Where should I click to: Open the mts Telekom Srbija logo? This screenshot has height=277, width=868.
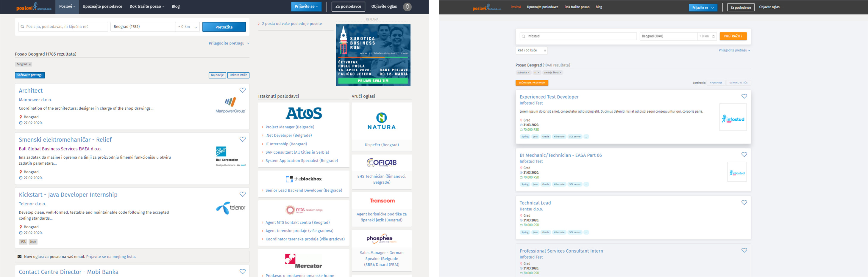(x=304, y=210)
